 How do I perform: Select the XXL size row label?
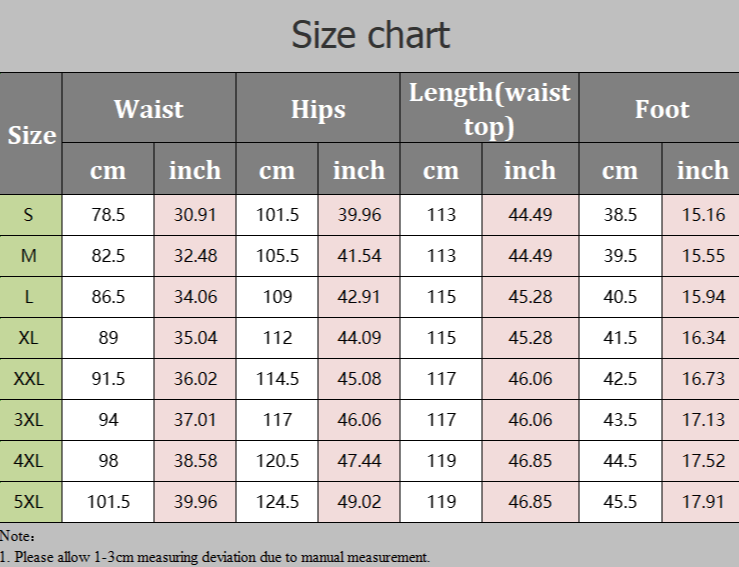click(x=31, y=379)
